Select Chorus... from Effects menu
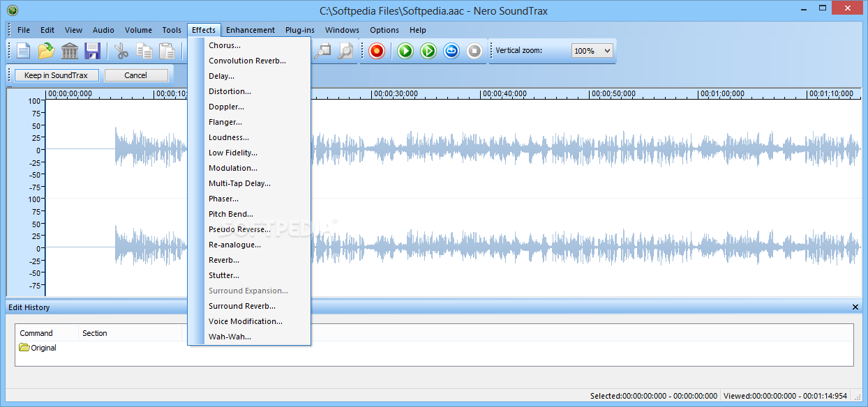The width and height of the screenshot is (868, 407). click(249, 45)
